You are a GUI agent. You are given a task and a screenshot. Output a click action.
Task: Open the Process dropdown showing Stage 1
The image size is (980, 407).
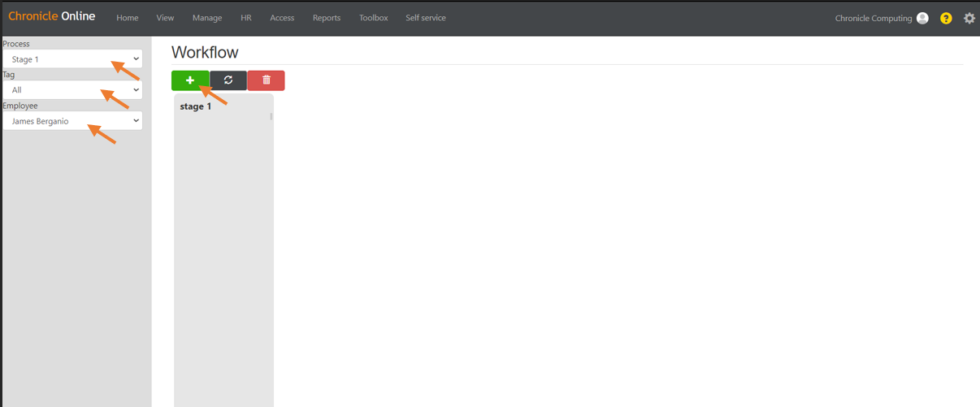(72, 59)
